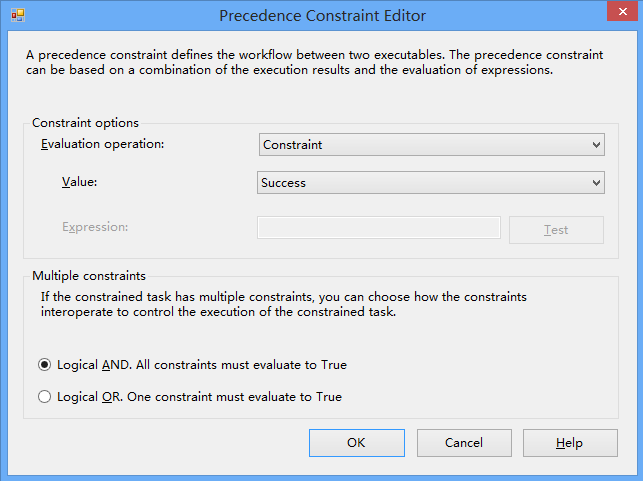Click the Expression text input field
The width and height of the screenshot is (643, 481).
click(379, 228)
